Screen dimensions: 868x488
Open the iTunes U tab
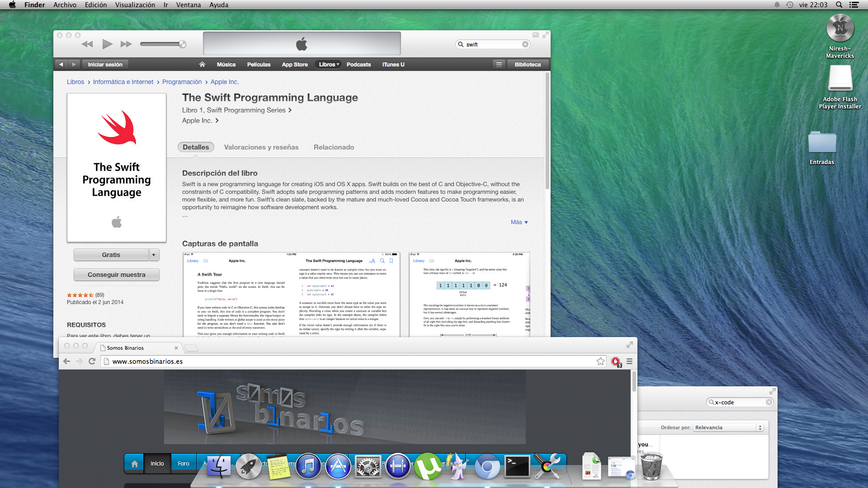tap(393, 65)
